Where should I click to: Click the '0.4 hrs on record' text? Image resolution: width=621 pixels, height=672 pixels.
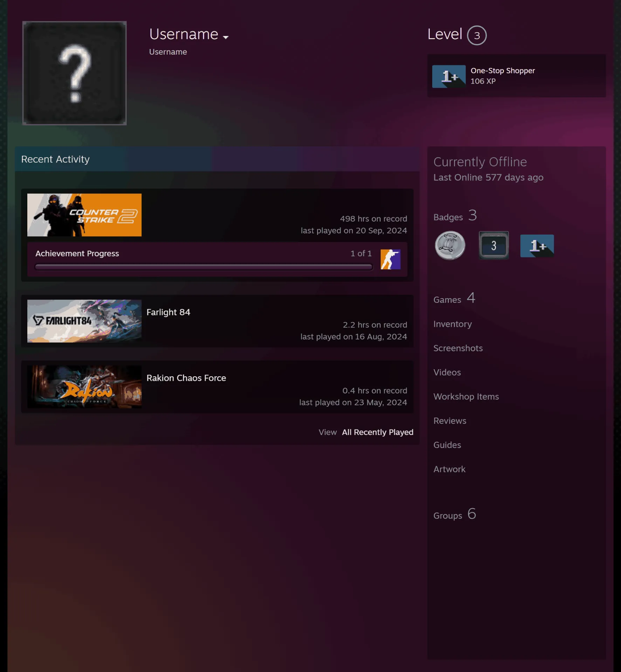pos(374,391)
